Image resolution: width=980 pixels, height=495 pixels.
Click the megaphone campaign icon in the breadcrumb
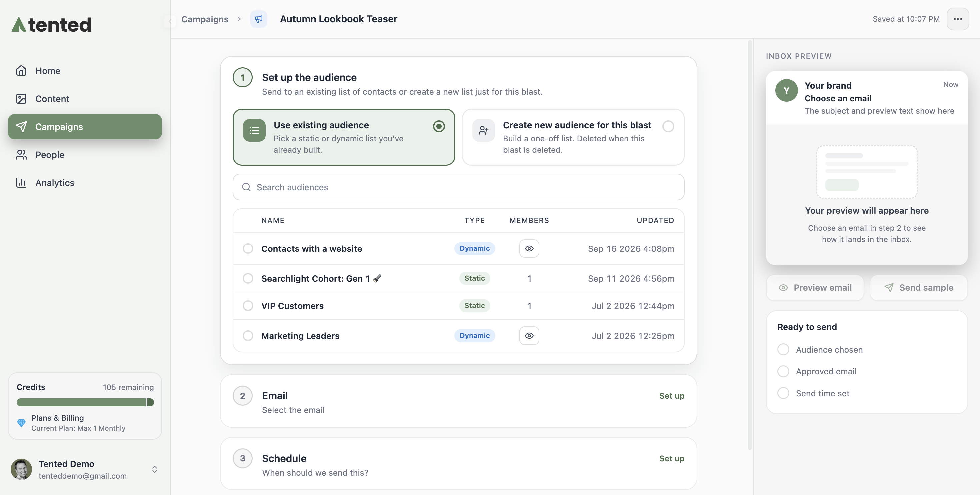coord(258,19)
